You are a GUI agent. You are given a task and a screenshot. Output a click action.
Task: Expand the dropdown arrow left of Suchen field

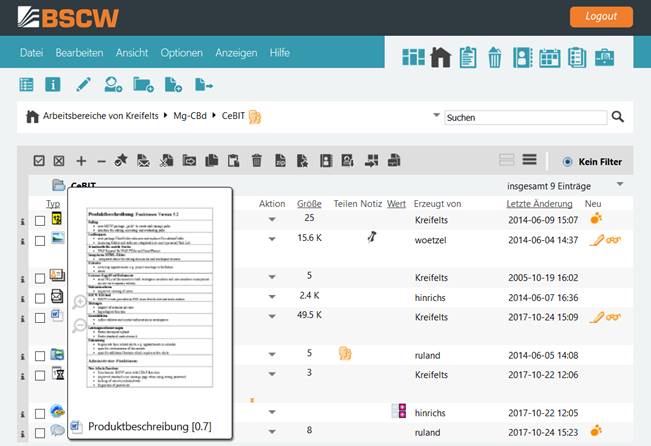click(x=436, y=115)
